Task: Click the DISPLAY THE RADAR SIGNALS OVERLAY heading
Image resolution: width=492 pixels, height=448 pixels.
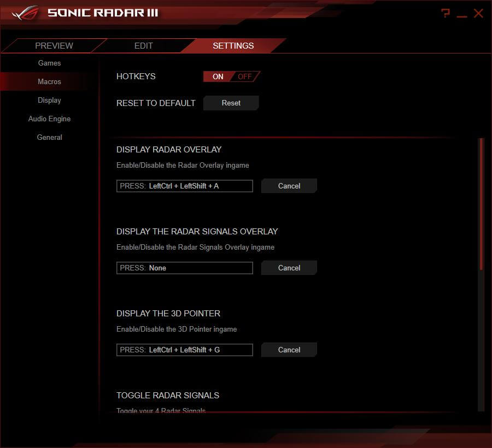Action: pyautogui.click(x=197, y=231)
